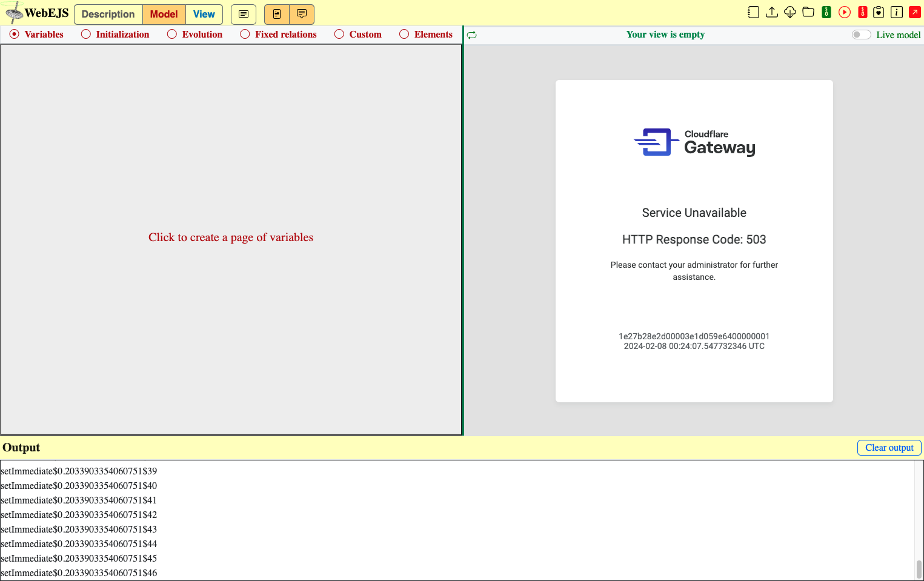Click output line ending in $45
Screen dimensions: 924x581
click(x=79, y=559)
